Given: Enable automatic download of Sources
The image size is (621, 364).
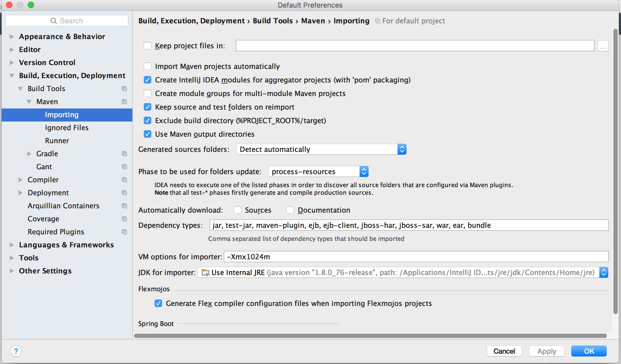Looking at the screenshot, I should [238, 210].
